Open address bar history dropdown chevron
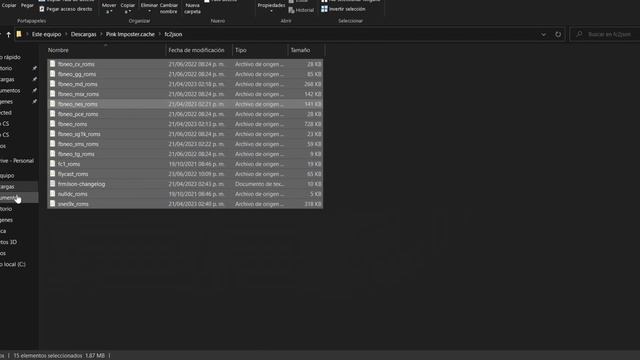Screen dimensions: 640x360 [543, 35]
